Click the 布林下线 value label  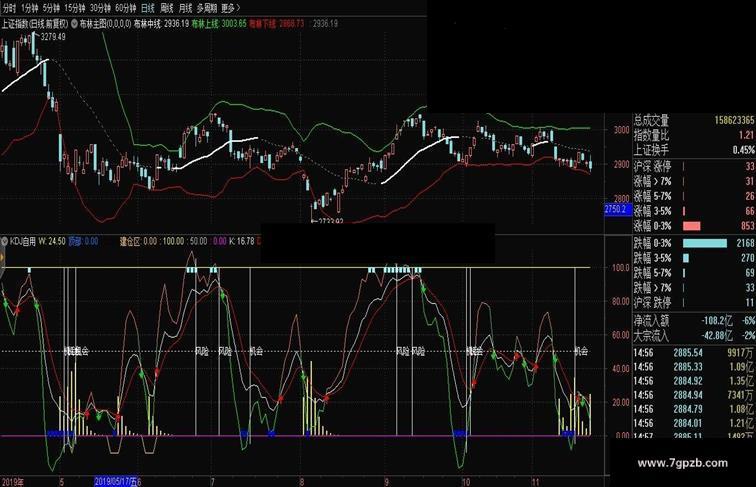[277, 23]
